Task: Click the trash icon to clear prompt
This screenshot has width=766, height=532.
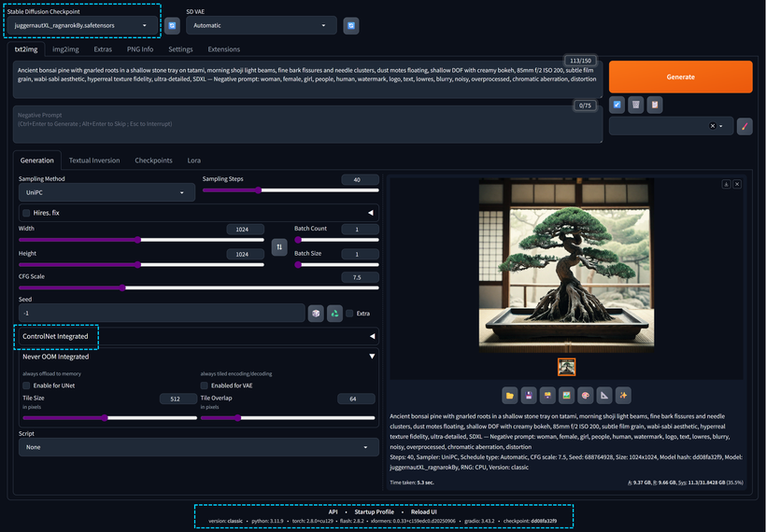Action: (x=635, y=105)
